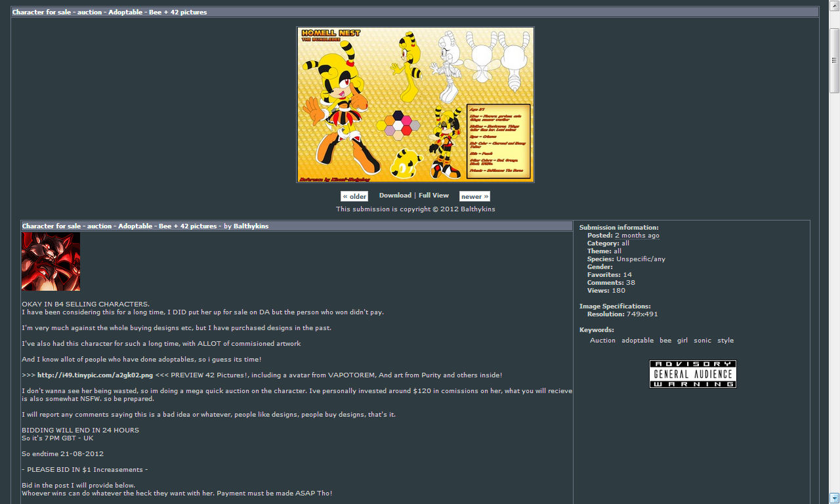This screenshot has width=840, height=504.
Task: Click the vertical scrollbar thumb
Action: [x=834, y=60]
